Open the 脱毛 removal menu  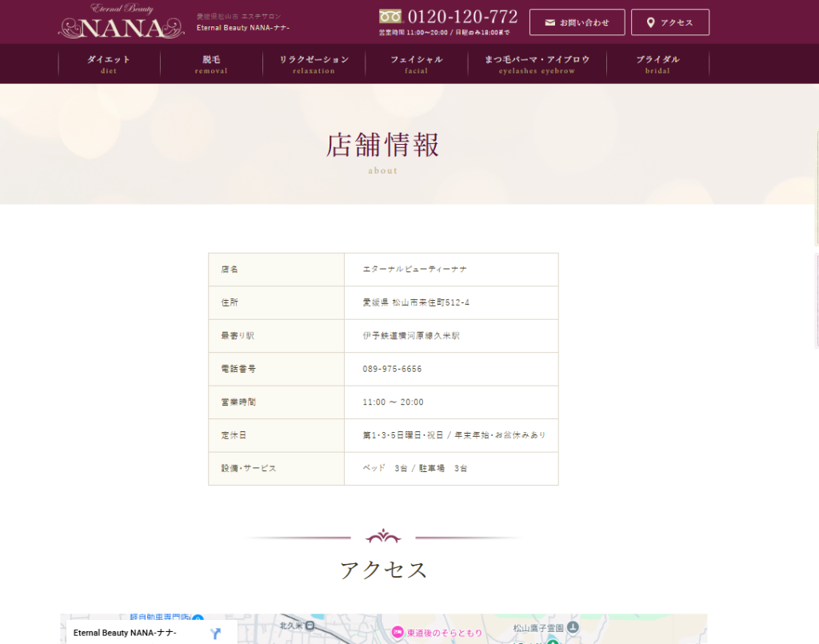click(211, 64)
